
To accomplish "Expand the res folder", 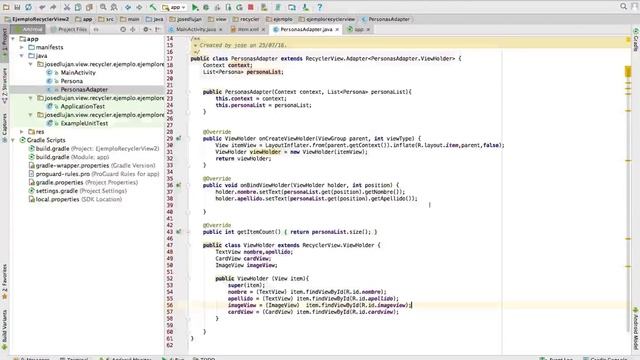I will click(22, 132).
